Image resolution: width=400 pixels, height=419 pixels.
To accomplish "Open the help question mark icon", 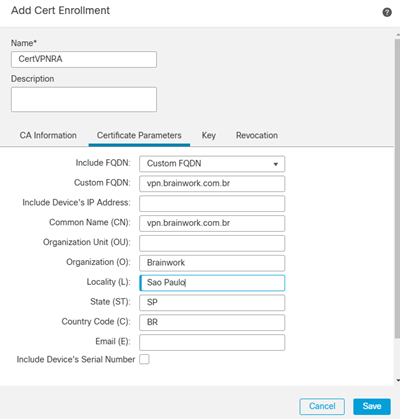I will coord(387,13).
